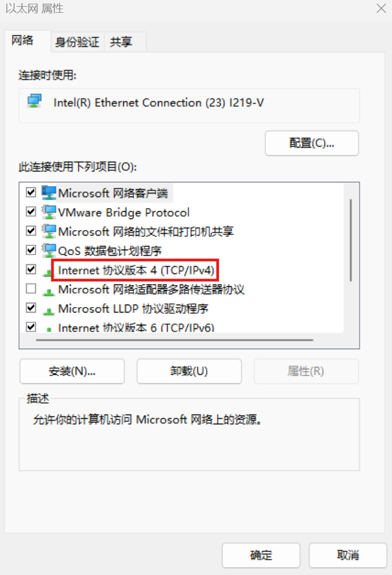The image size is (392, 575).
Task: Select the Microsoft 网络客户端 icon
Action: tap(49, 192)
